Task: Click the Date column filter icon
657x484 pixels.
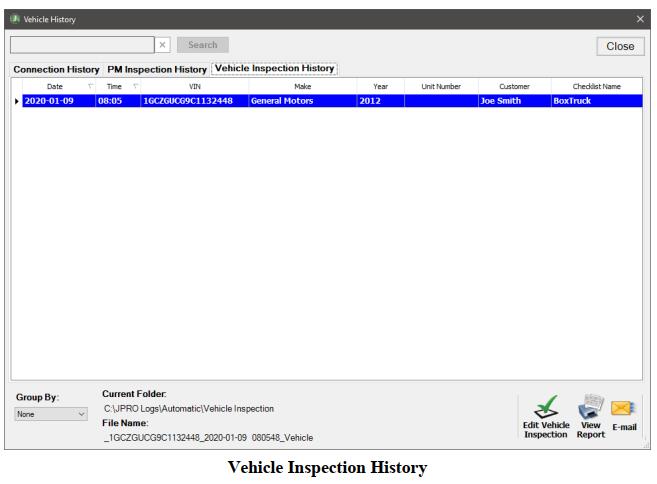Action: [x=90, y=86]
